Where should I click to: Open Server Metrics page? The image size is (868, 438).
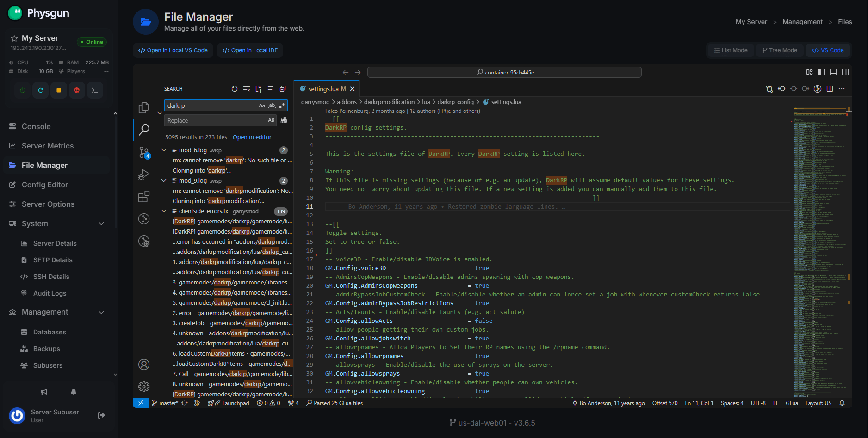48,146
